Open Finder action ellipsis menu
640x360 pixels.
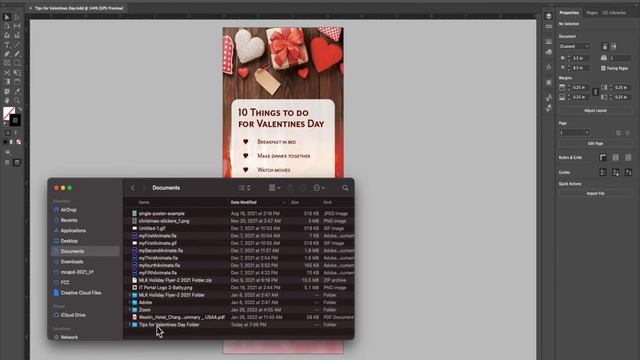pos(319,188)
